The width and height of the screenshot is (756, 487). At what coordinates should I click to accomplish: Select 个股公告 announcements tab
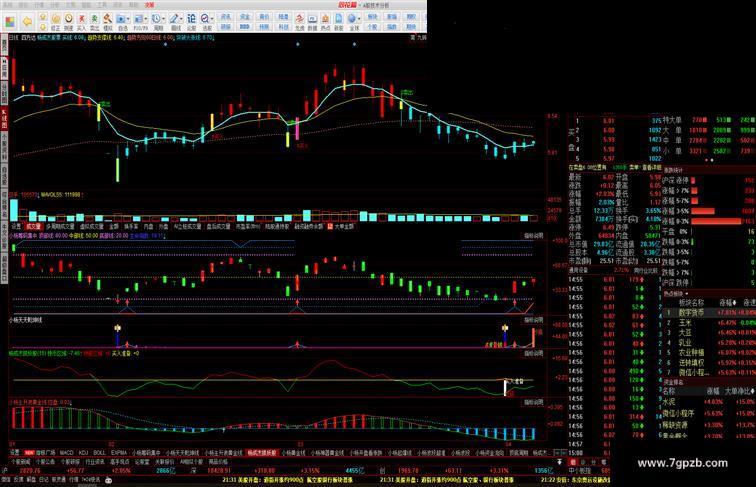click(45, 462)
